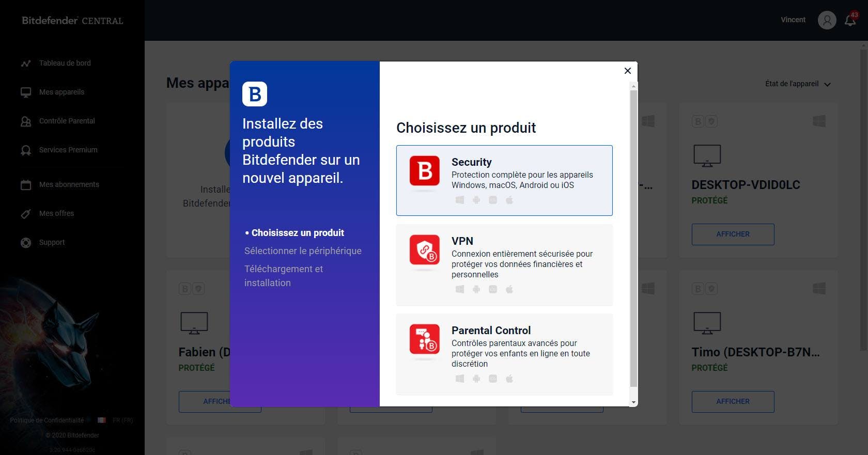Click the Contrôle Parental people icon
This screenshot has width=868, height=455.
26,121
